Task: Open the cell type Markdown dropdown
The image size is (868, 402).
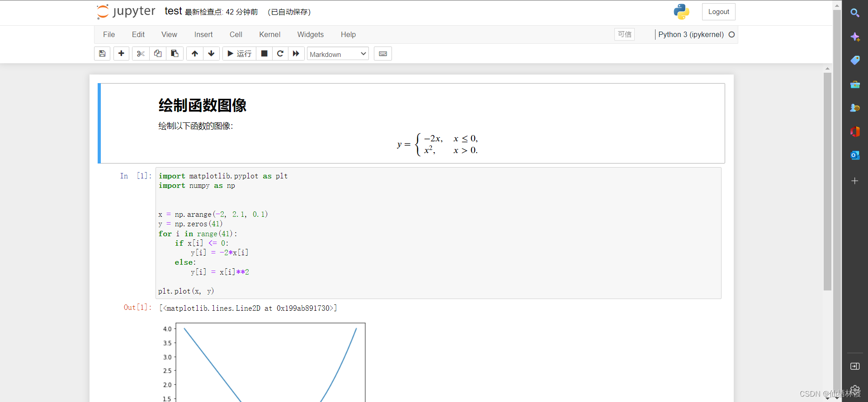Action: tap(338, 54)
